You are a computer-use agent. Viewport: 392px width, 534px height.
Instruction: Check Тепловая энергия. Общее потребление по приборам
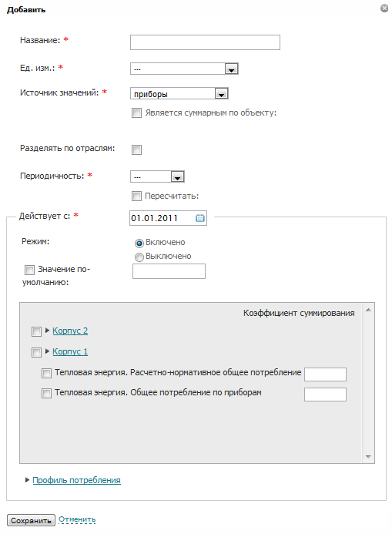[x=46, y=393]
